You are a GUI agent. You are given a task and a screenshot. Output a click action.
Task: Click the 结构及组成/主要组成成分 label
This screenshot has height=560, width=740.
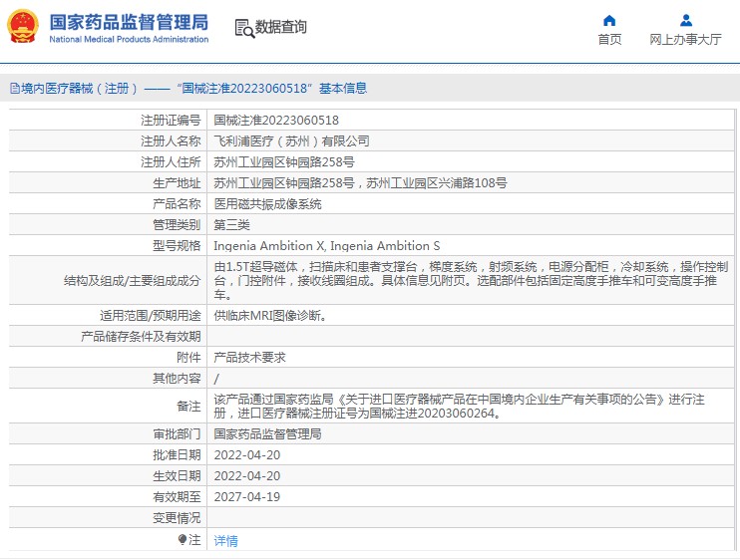[x=132, y=281]
